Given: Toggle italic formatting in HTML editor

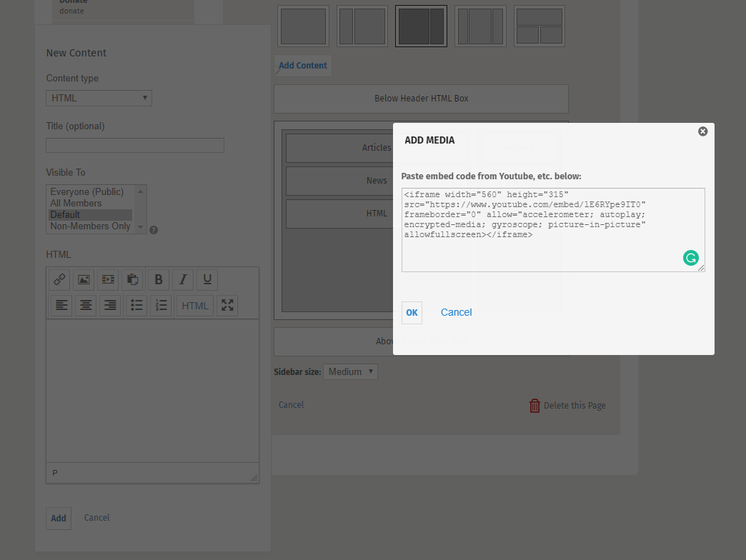Looking at the screenshot, I should 183,279.
